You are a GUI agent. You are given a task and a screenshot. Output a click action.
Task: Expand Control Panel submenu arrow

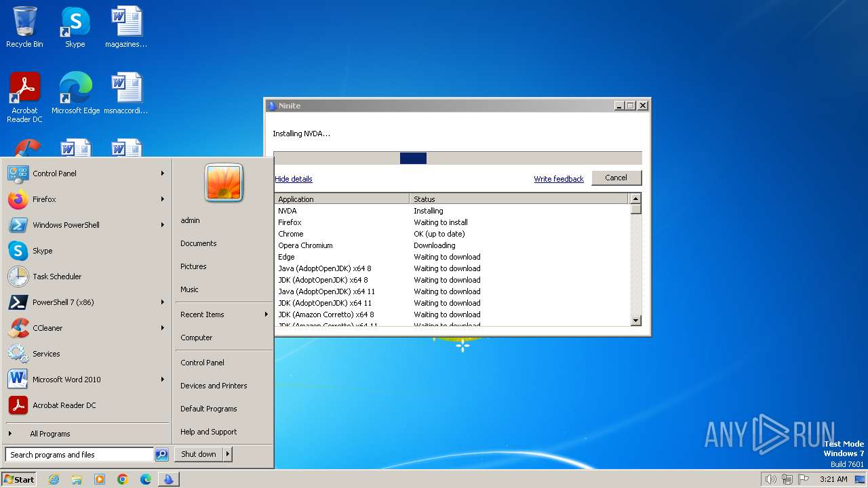pos(163,174)
